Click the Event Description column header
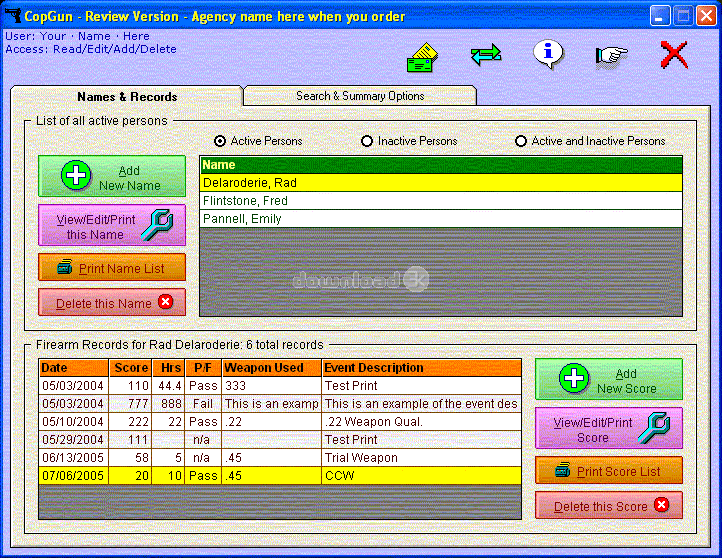The width and height of the screenshot is (722, 558). click(422, 368)
